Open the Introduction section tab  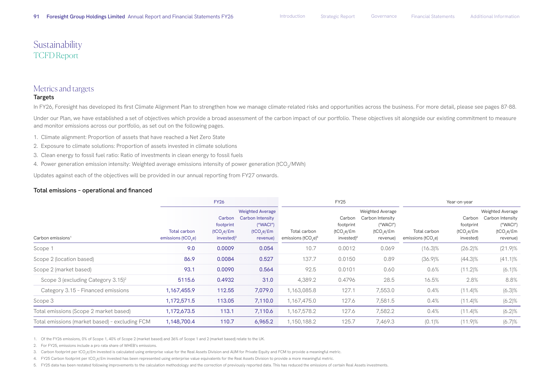(x=292, y=16)
